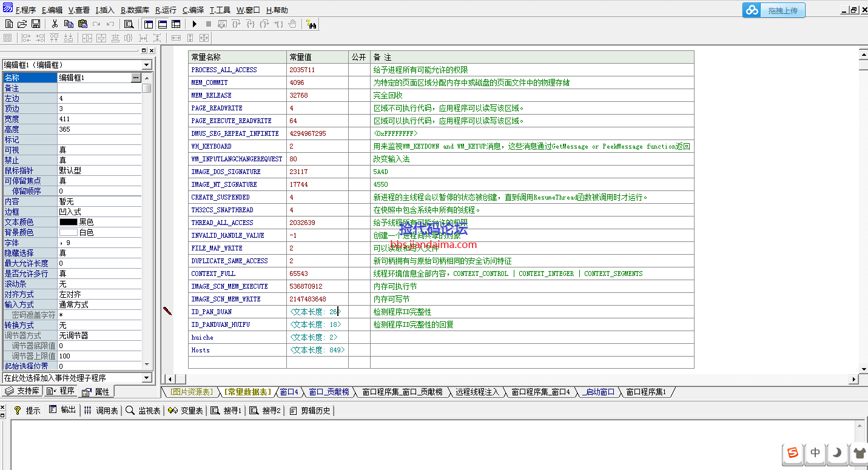This screenshot has width=868, height=470.
Task: Select the huiche constant name cell
Action: point(237,337)
